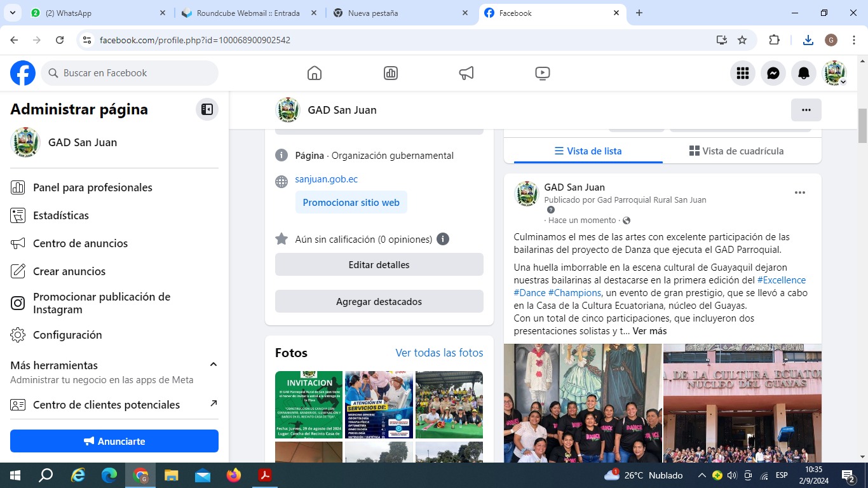Click the Buscar en Facebook search field

(x=130, y=73)
